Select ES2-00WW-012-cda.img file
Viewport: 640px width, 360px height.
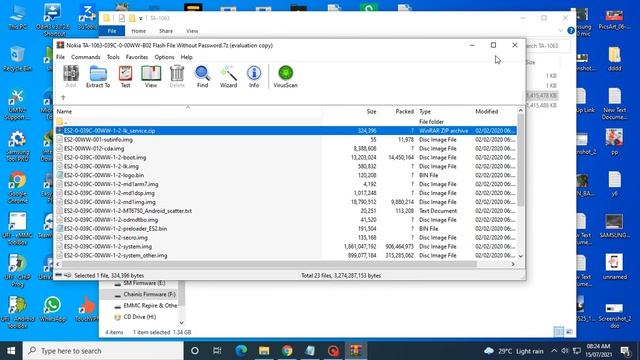(286, 149)
